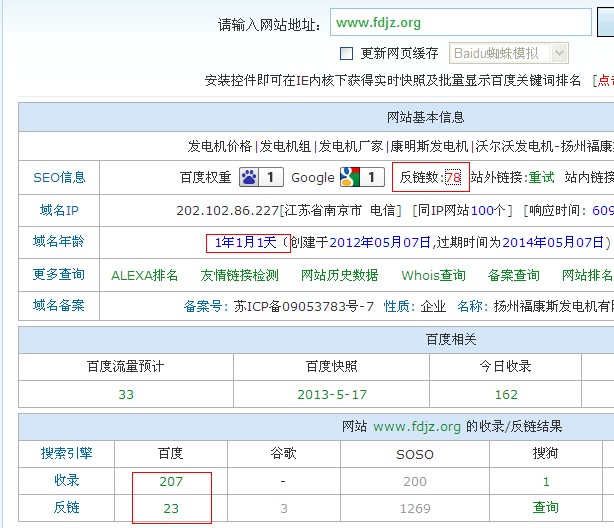The width and height of the screenshot is (614, 528).
Task: Click the 搜狗 column header
Action: coord(545,454)
